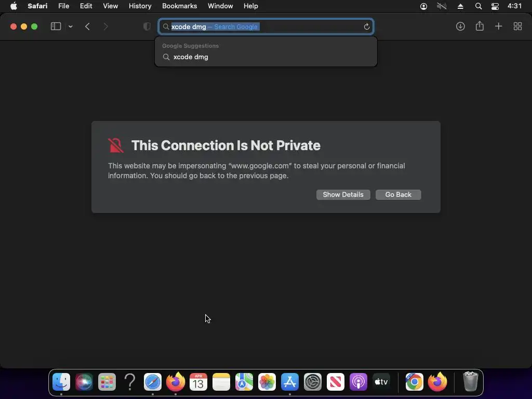Open Calendar from the Dock
Image resolution: width=532 pixels, height=399 pixels.
coord(198,382)
